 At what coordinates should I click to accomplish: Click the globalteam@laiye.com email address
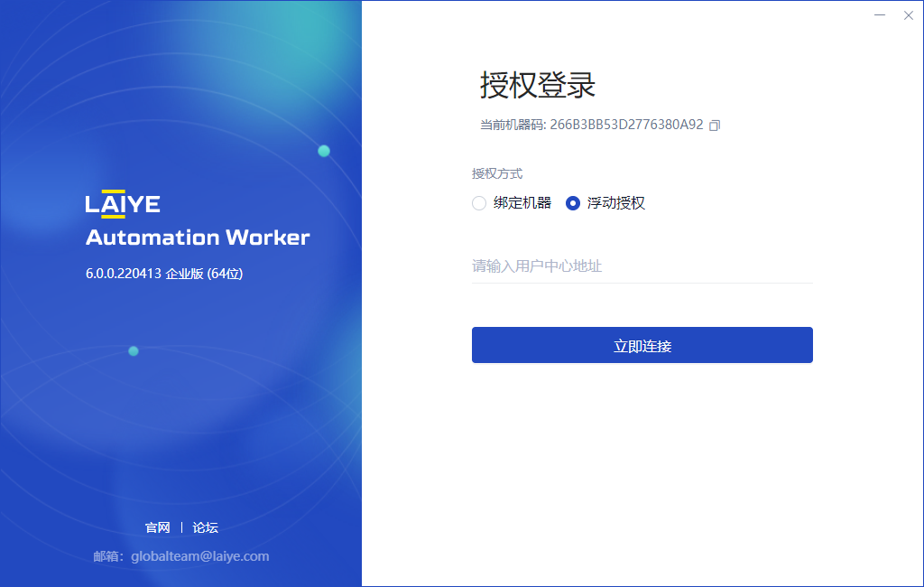click(x=199, y=556)
